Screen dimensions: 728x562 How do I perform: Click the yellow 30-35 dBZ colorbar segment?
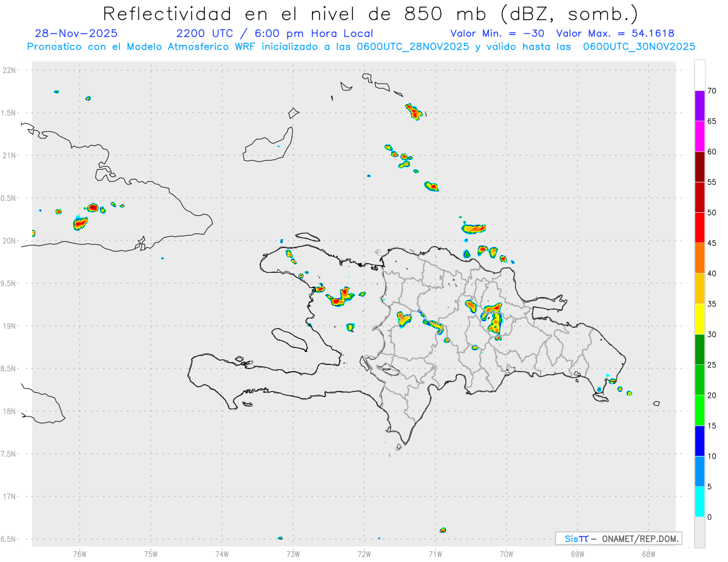(699, 319)
